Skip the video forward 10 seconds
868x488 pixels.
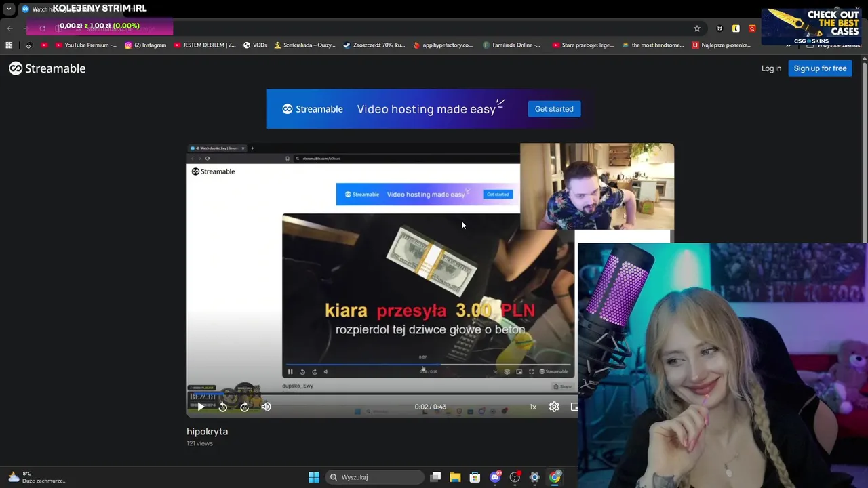coord(244,407)
